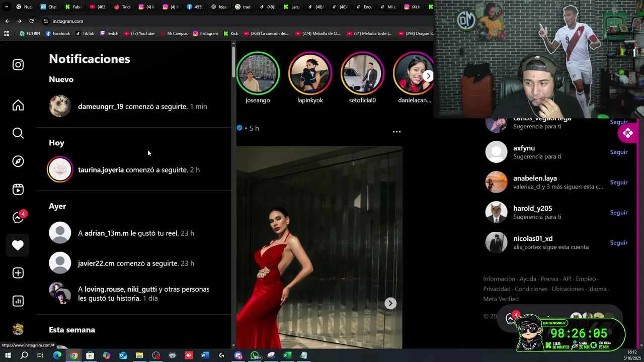
Task: Open the Twitch bookmark
Action: click(x=109, y=34)
